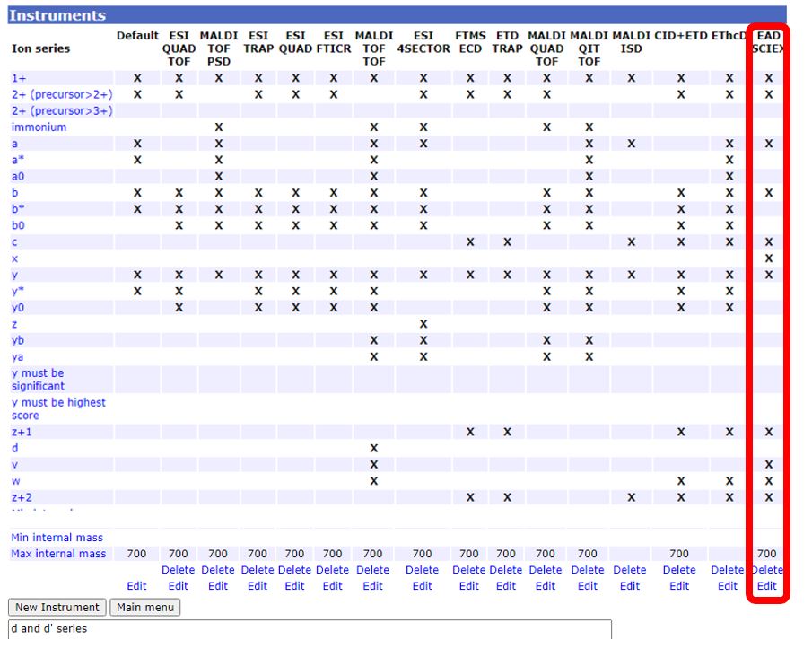Click the New Instrument button
Screen dimensions: 812x657
pyautogui.click(x=57, y=607)
